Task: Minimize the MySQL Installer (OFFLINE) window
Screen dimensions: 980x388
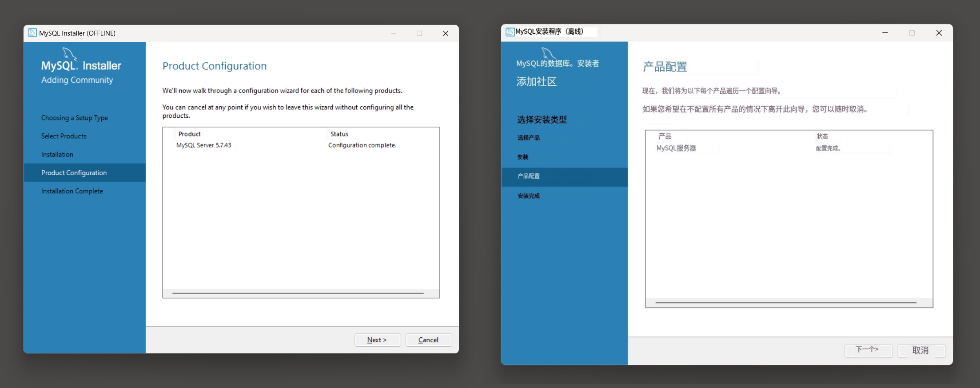Action: [394, 33]
